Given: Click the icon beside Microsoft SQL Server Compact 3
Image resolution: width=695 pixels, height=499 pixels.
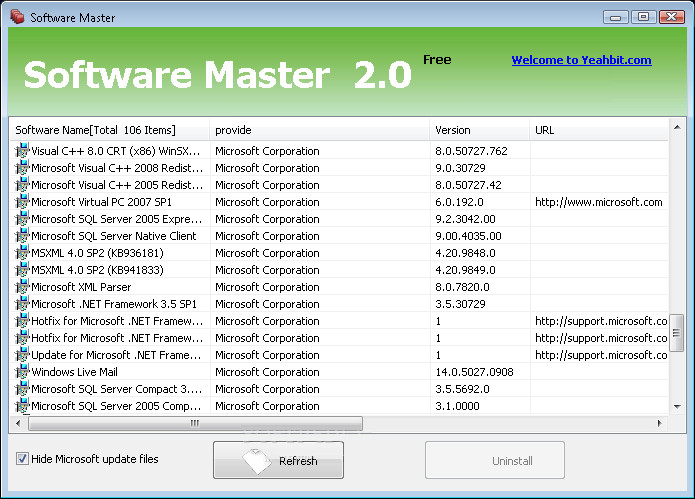Looking at the screenshot, I should point(22,389).
